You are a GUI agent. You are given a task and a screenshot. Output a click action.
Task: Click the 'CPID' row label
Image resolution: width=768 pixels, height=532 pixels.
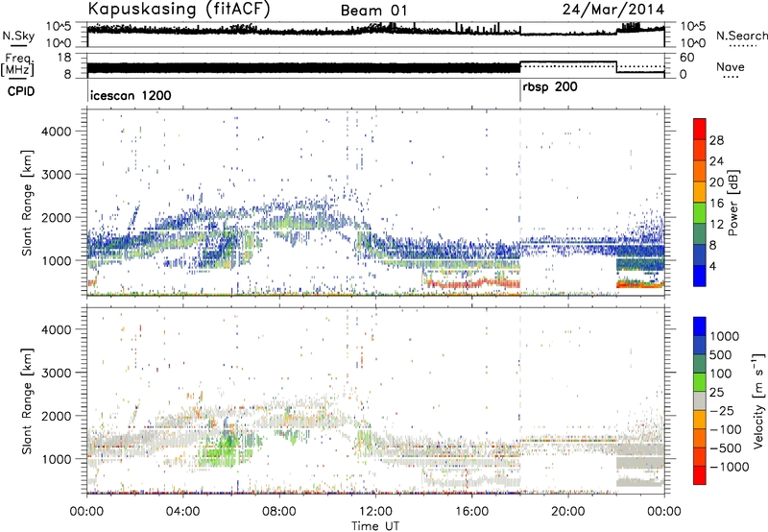click(21, 91)
